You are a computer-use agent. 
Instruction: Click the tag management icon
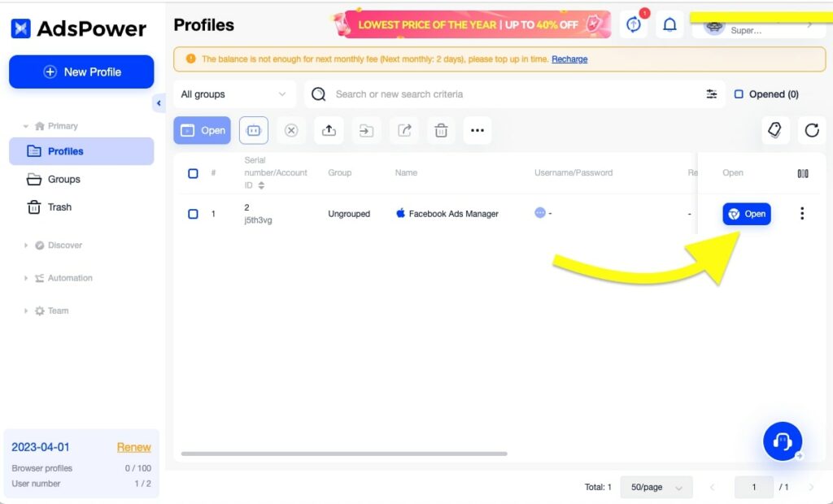tap(774, 130)
